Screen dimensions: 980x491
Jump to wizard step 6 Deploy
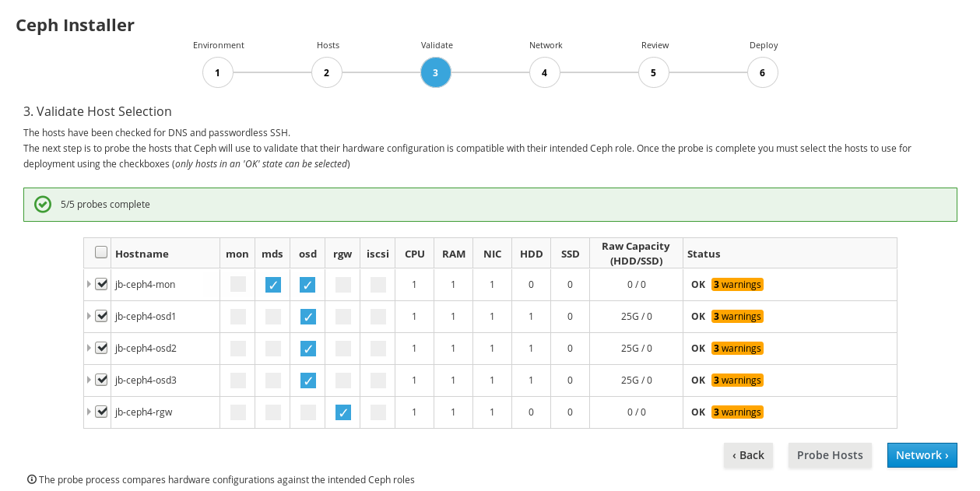(x=763, y=72)
